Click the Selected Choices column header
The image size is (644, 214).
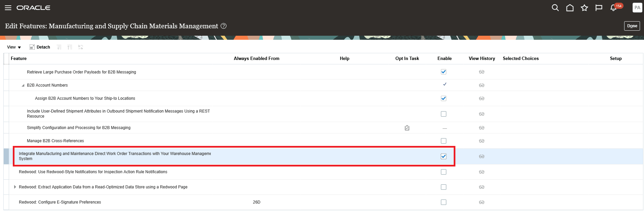(521, 58)
